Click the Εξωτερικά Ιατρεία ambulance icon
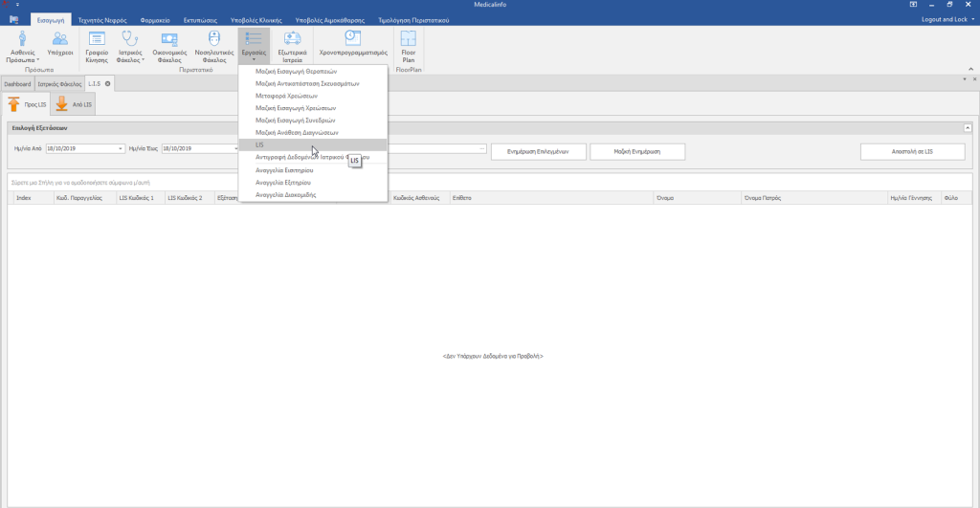This screenshot has height=508, width=980. coord(292,40)
